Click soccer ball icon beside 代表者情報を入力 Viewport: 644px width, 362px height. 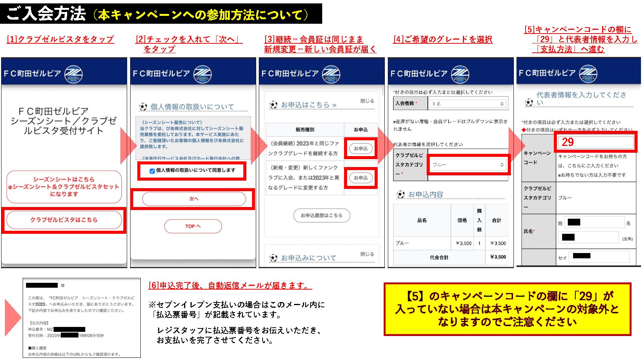529,102
